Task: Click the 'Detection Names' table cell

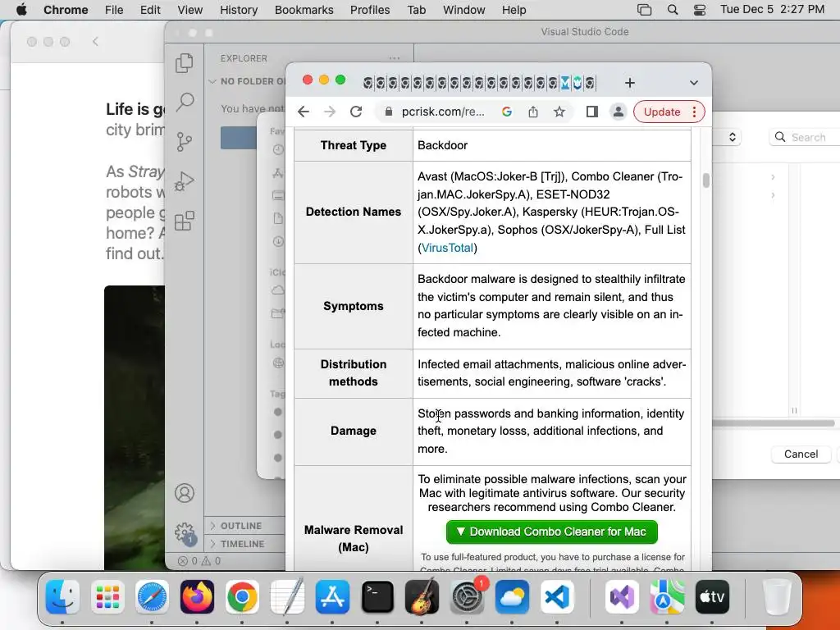Action: (x=354, y=212)
